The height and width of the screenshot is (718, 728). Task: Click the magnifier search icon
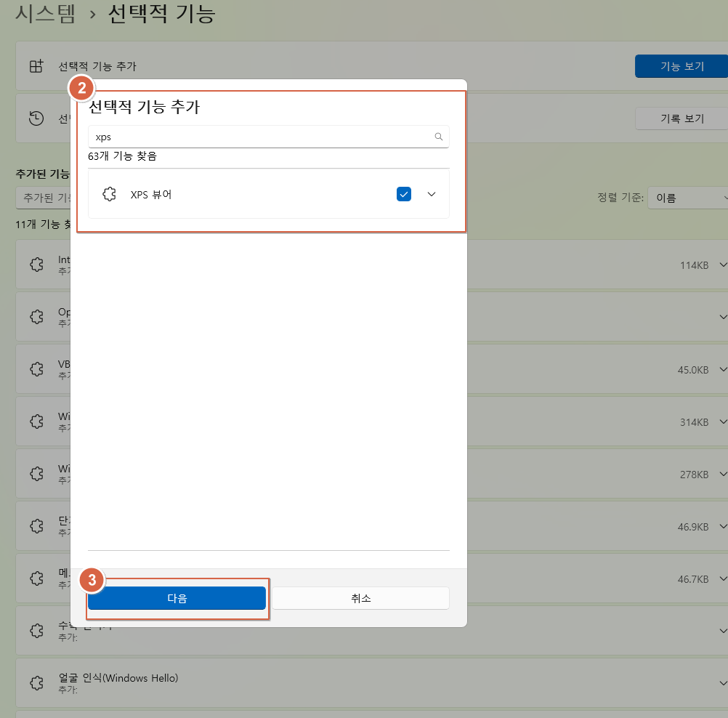[x=438, y=137]
